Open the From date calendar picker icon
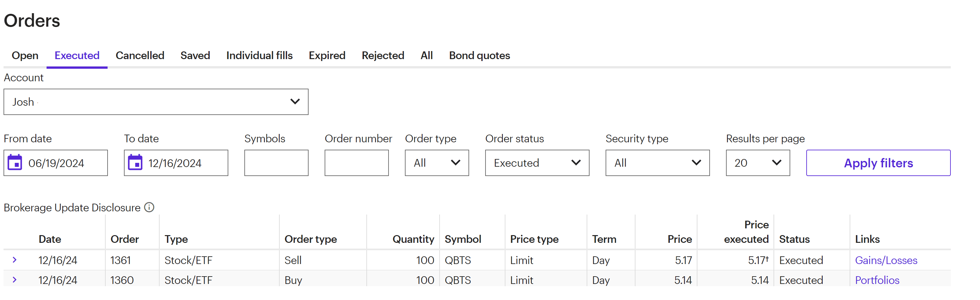The width and height of the screenshot is (980, 300). click(x=15, y=163)
